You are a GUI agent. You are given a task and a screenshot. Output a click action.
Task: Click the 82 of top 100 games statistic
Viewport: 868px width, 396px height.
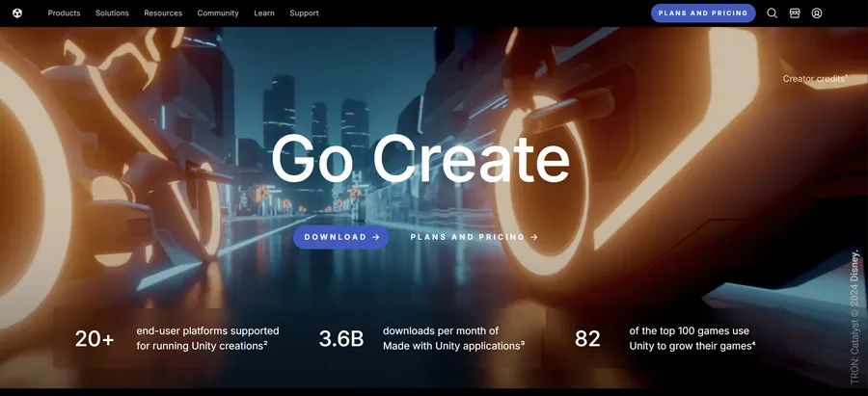point(587,338)
